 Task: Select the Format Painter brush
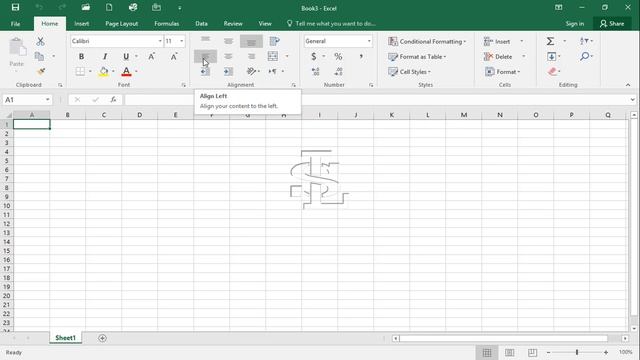[40, 71]
